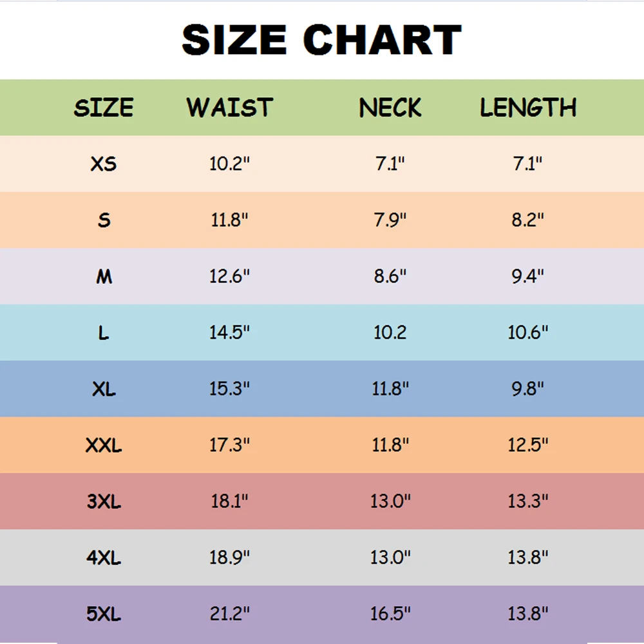This screenshot has height=644, width=644.
Task: Select the S length value 8.2"
Action: click(528, 220)
